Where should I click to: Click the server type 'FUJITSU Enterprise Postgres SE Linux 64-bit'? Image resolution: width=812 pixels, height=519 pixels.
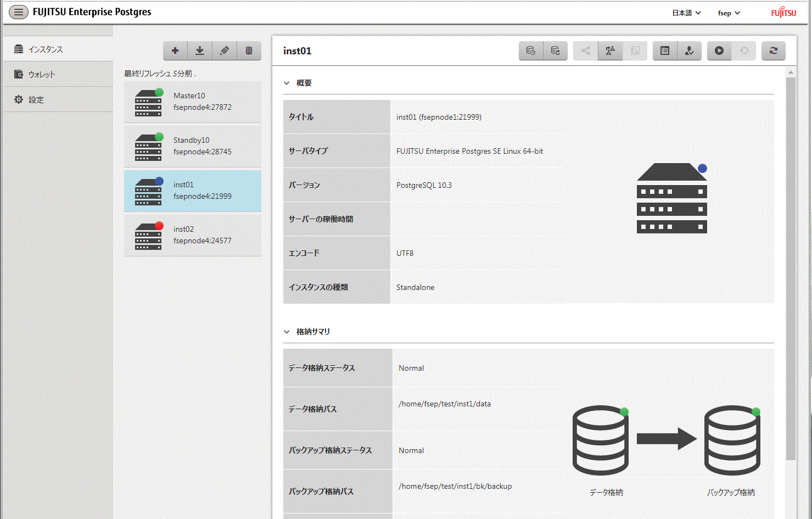[x=469, y=151]
